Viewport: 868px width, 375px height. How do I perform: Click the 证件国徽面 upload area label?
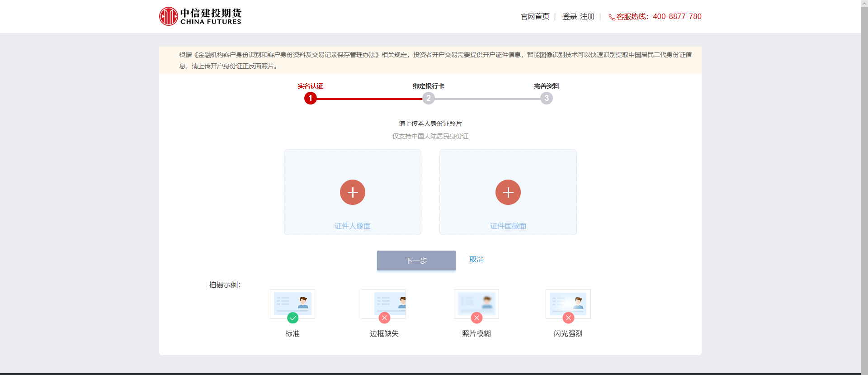click(x=508, y=226)
